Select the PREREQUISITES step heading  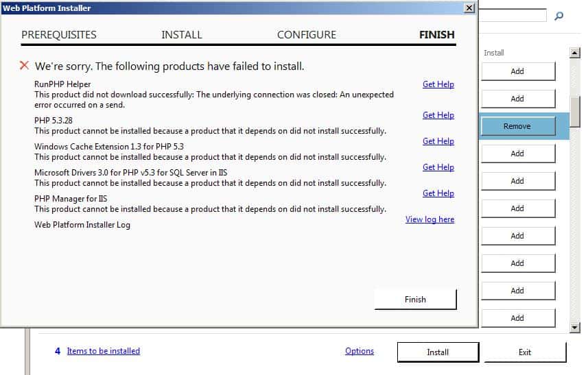(59, 35)
